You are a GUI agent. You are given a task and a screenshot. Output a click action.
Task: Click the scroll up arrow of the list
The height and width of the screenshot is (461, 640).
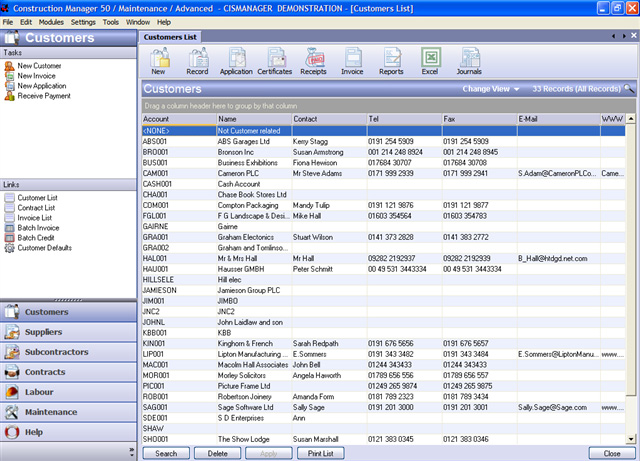click(x=631, y=119)
